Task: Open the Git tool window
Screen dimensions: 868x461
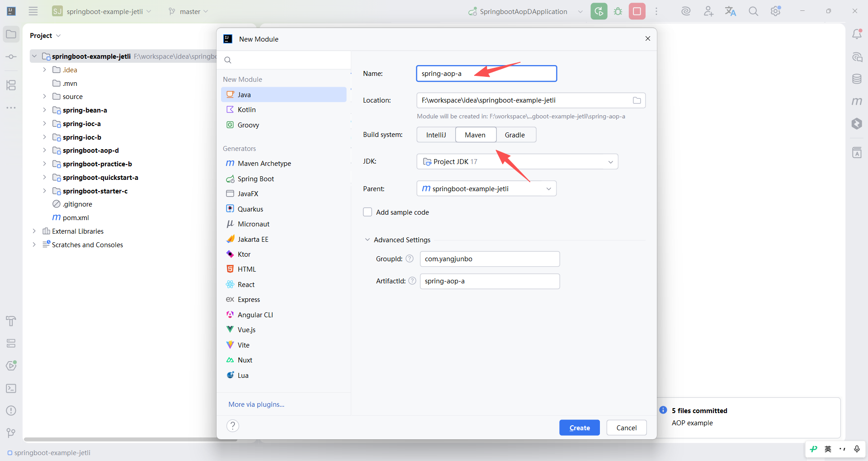Action: (x=11, y=433)
